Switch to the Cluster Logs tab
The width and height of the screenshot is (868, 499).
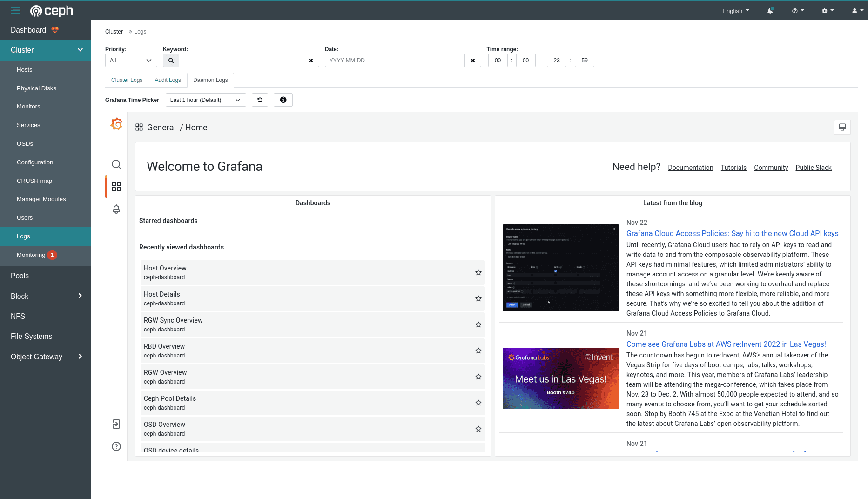tap(127, 80)
